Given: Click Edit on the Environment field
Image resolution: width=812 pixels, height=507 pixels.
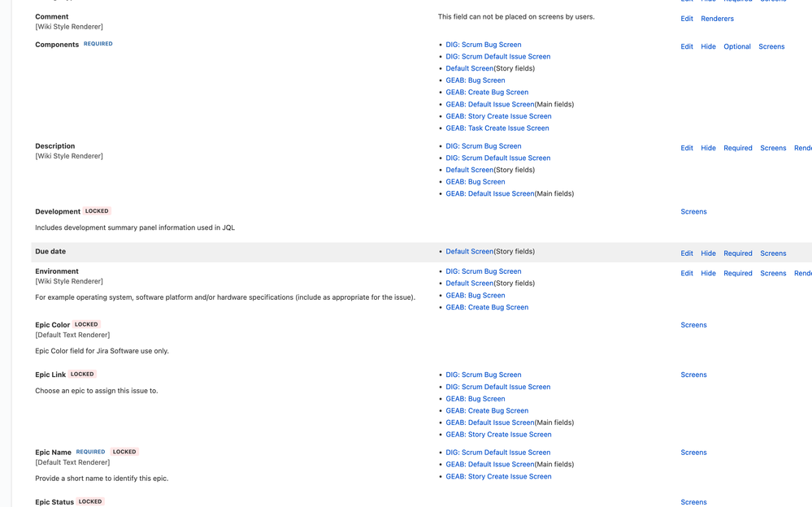Looking at the screenshot, I should pyautogui.click(x=686, y=273).
